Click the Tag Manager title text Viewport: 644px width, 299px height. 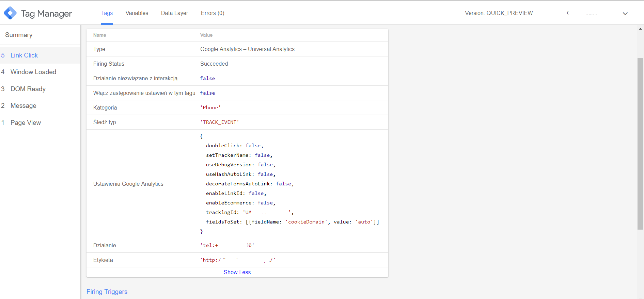click(x=47, y=13)
